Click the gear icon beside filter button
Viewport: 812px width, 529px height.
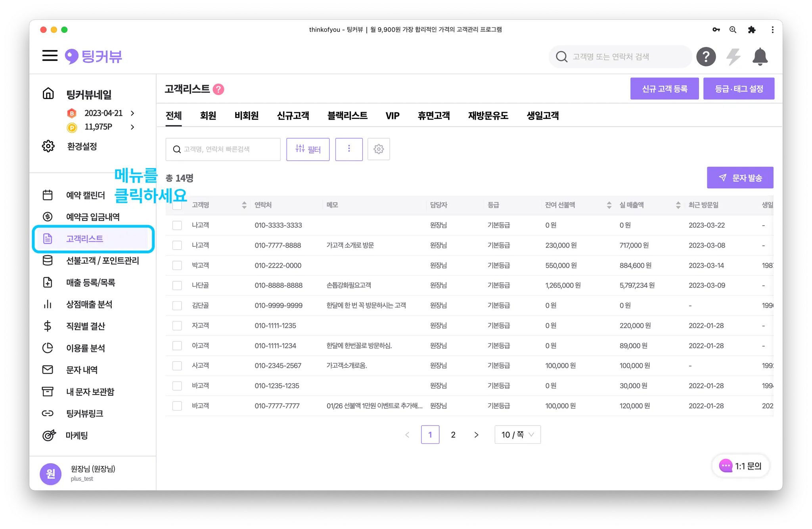[x=379, y=149]
